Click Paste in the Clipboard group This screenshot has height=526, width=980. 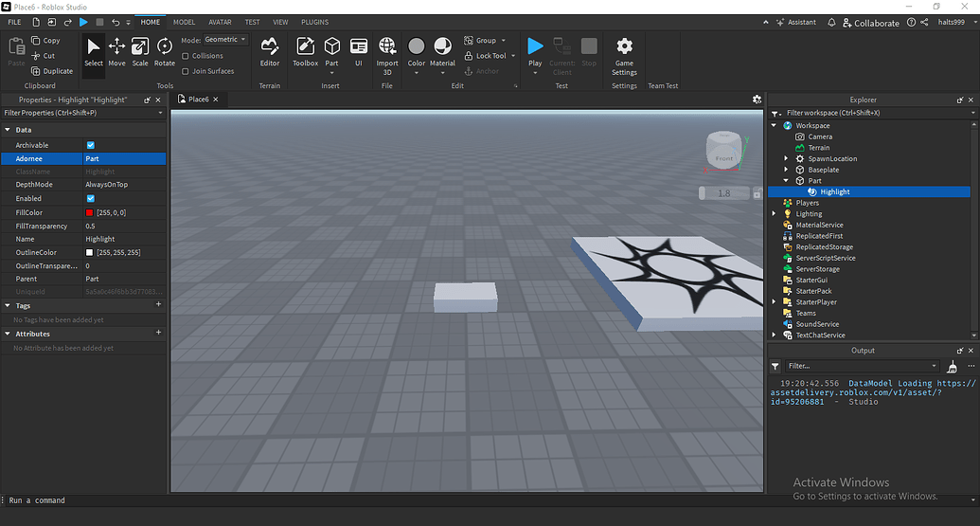click(x=16, y=52)
